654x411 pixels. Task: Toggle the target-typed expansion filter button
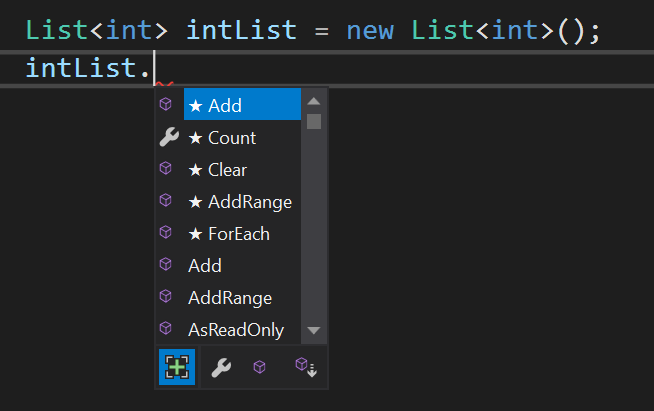click(x=177, y=367)
